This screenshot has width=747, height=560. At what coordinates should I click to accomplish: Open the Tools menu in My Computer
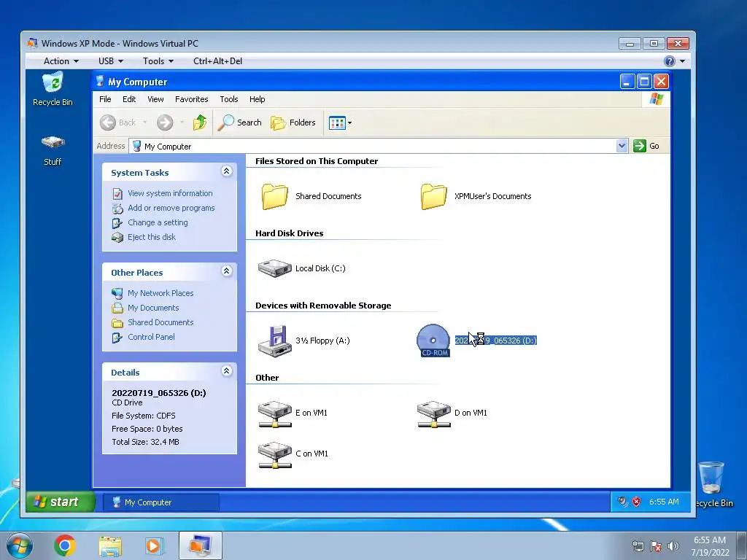(x=228, y=99)
